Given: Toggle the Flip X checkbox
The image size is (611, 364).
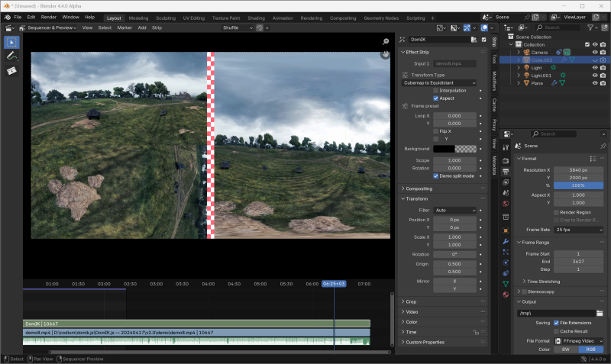Looking at the screenshot, I should tap(435, 131).
